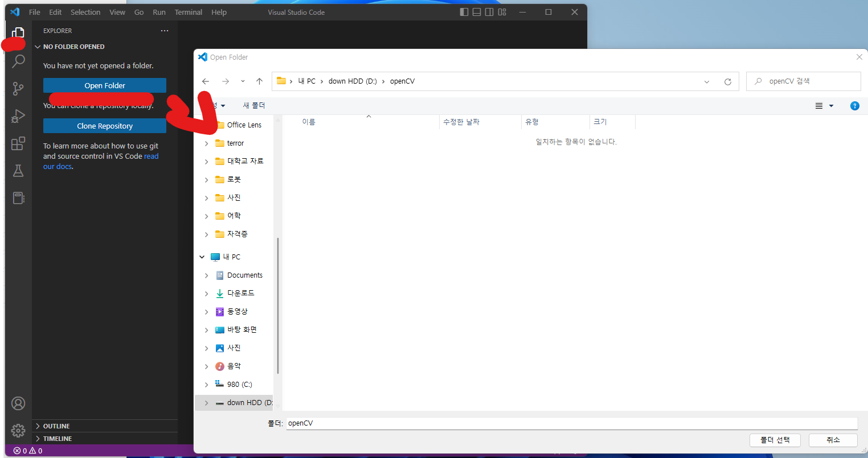Toggle panel layout icon in title bar
Screen dimensions: 868x458
[477, 12]
